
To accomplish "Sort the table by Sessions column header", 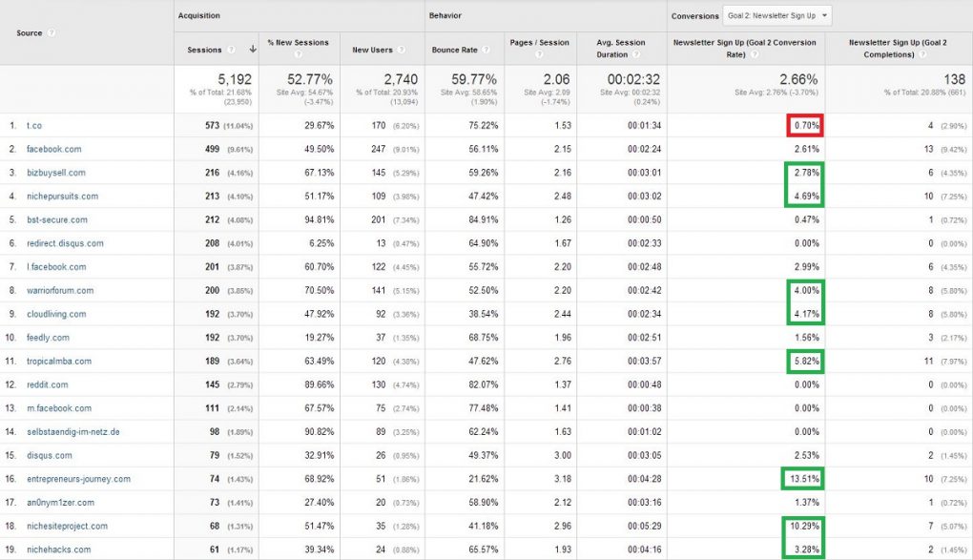I will coord(204,50).
